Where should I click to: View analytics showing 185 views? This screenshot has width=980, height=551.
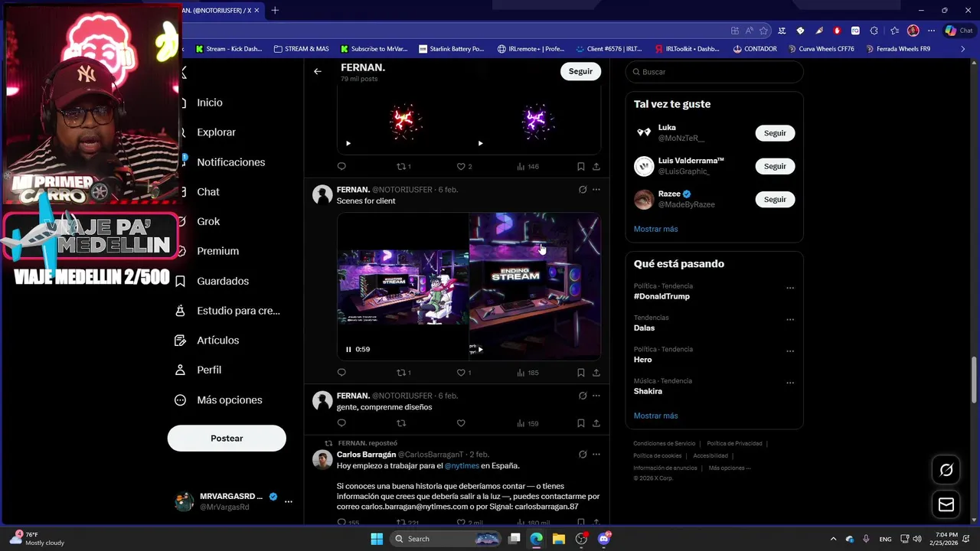pos(528,373)
